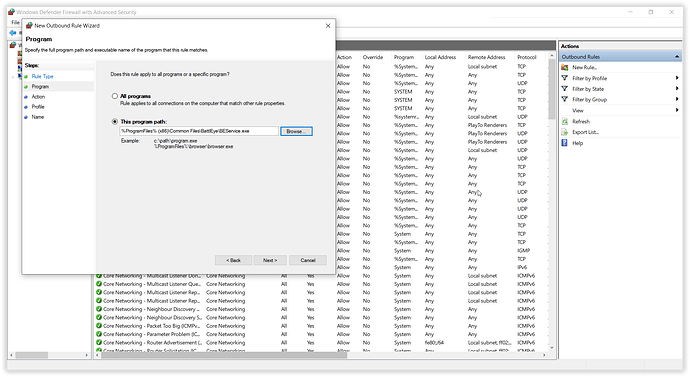Viewport: 690px width, 376px height.
Task: Select the This program path radio button
Action: click(115, 122)
